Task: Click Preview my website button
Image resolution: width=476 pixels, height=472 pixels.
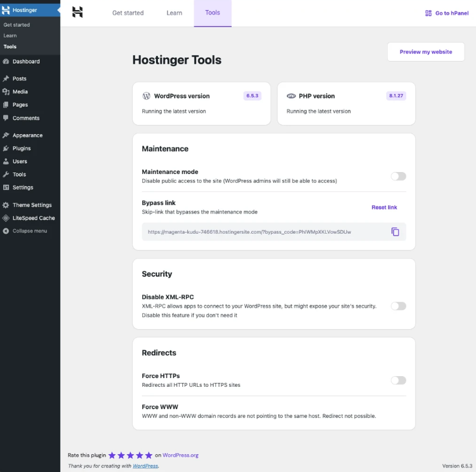Action: point(426,52)
